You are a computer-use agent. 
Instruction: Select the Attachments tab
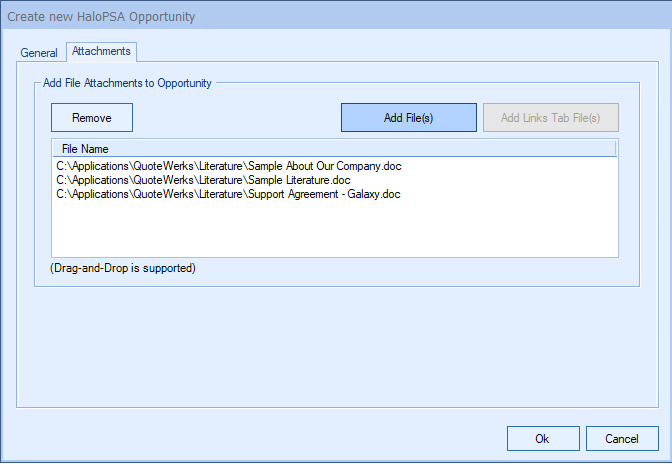pos(101,51)
